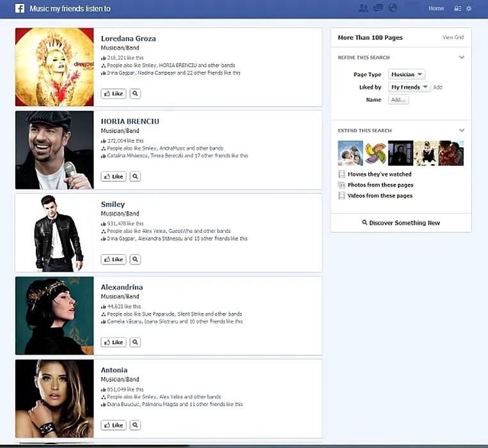Click the Name Add... input field
The image size is (488, 448).
click(x=398, y=100)
